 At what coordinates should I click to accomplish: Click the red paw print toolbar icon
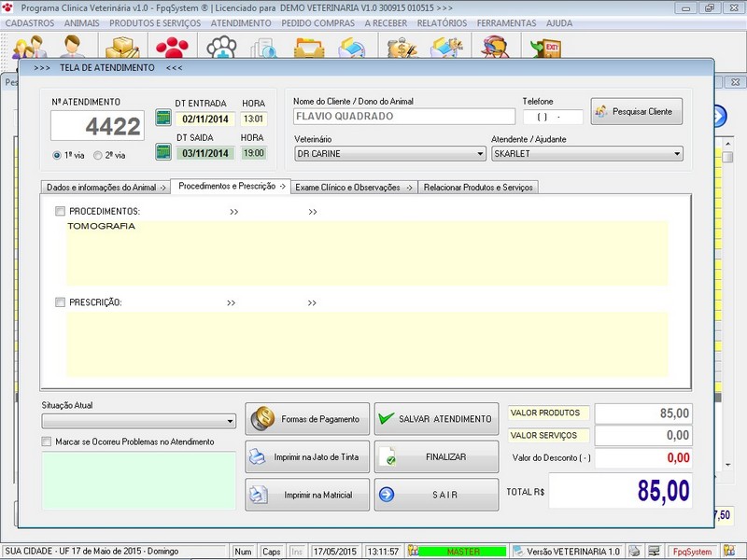[x=171, y=46]
